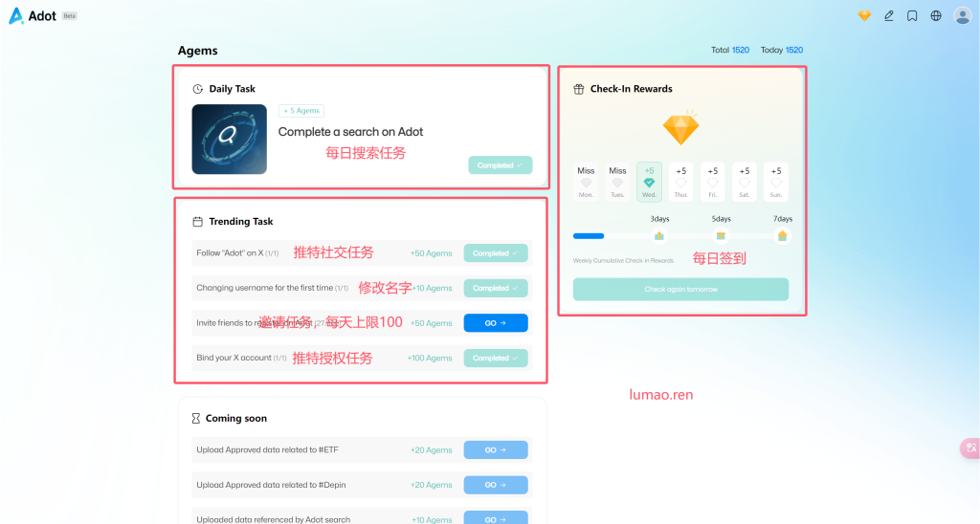Click the Beta badge next to Adot
Screen dimensions: 980x524
[69, 15]
